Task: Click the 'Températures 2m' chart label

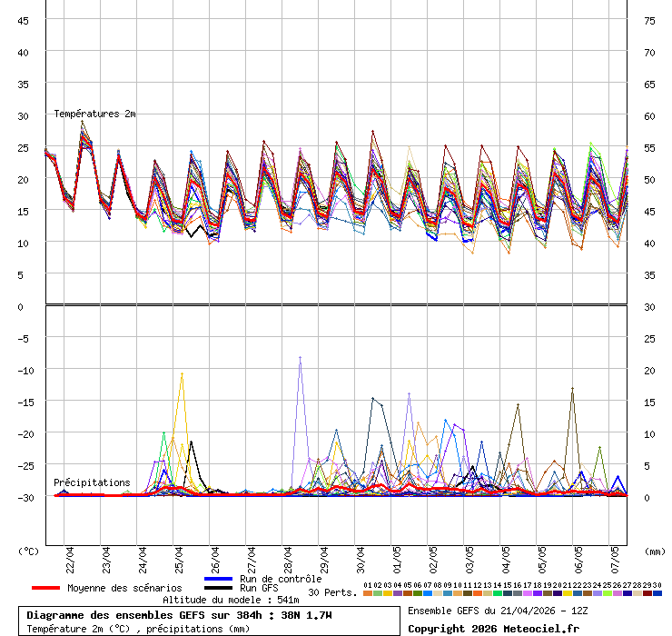Action: click(94, 114)
